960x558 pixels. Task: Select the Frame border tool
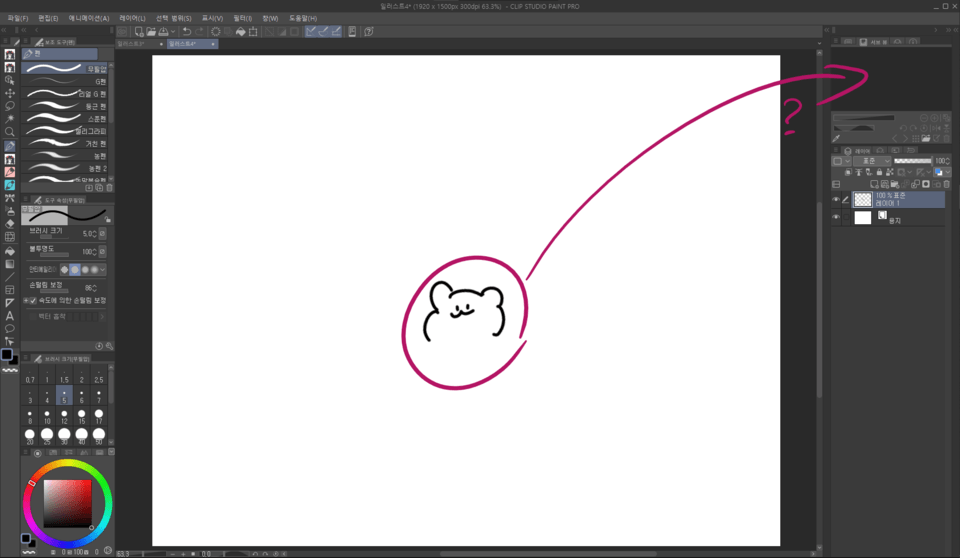[10, 290]
